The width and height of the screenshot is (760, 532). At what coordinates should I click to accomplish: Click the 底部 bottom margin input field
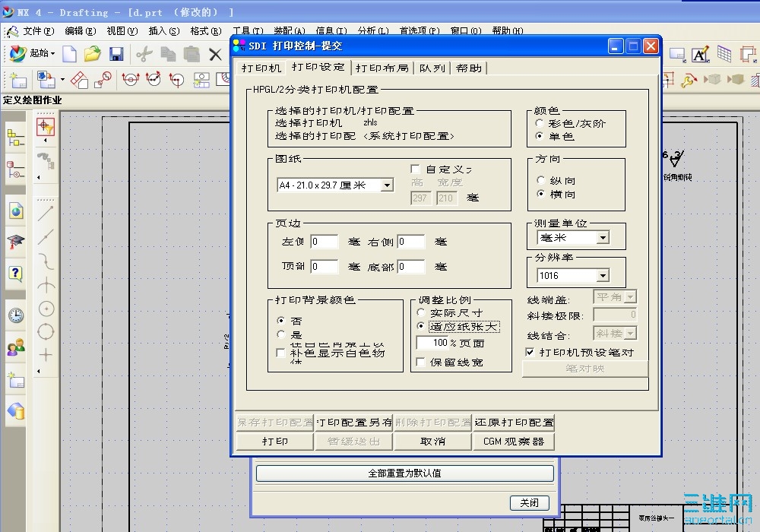click(x=411, y=267)
